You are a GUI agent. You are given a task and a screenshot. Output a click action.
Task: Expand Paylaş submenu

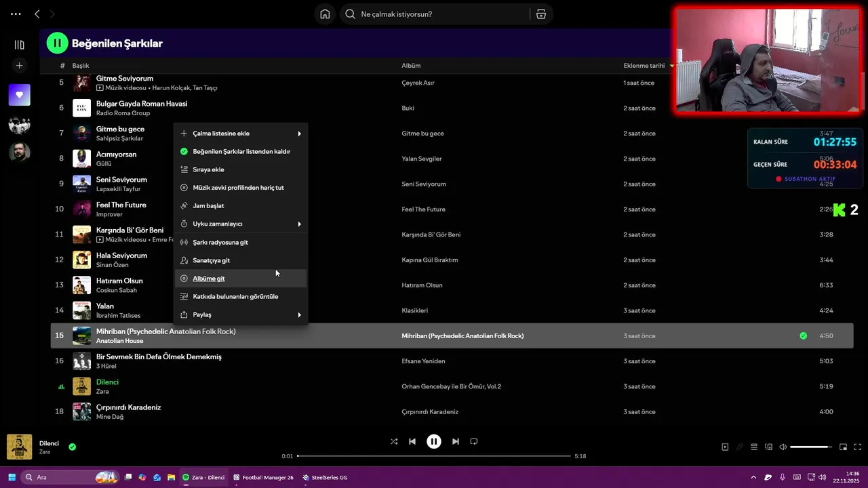(241, 314)
